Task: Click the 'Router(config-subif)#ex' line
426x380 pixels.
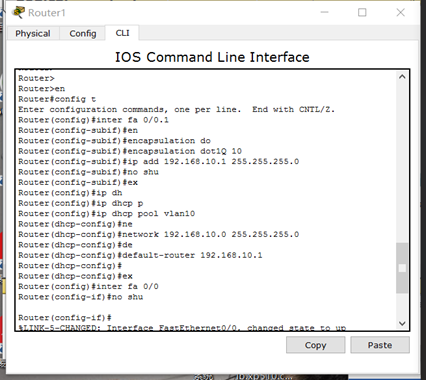Action: 78,182
